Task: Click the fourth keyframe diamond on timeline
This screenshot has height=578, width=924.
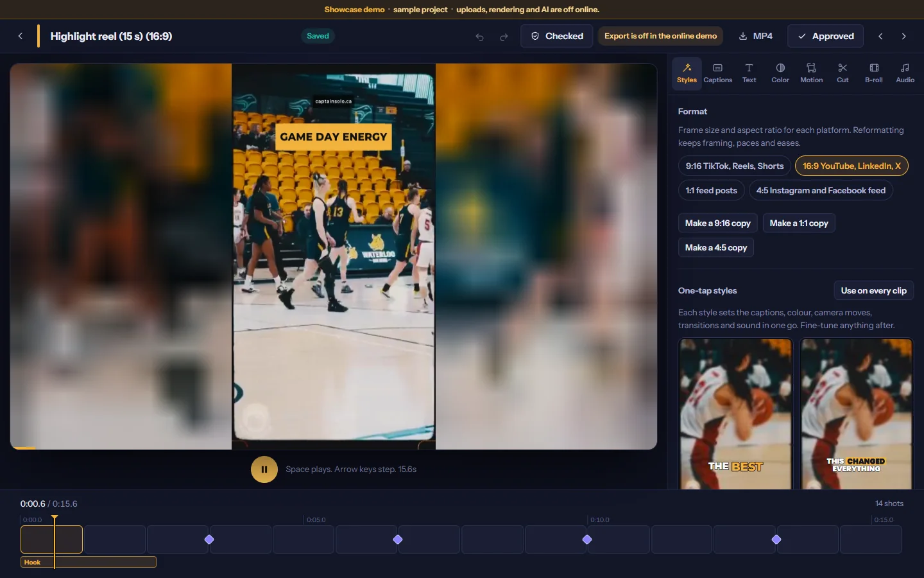Action: 776,539
